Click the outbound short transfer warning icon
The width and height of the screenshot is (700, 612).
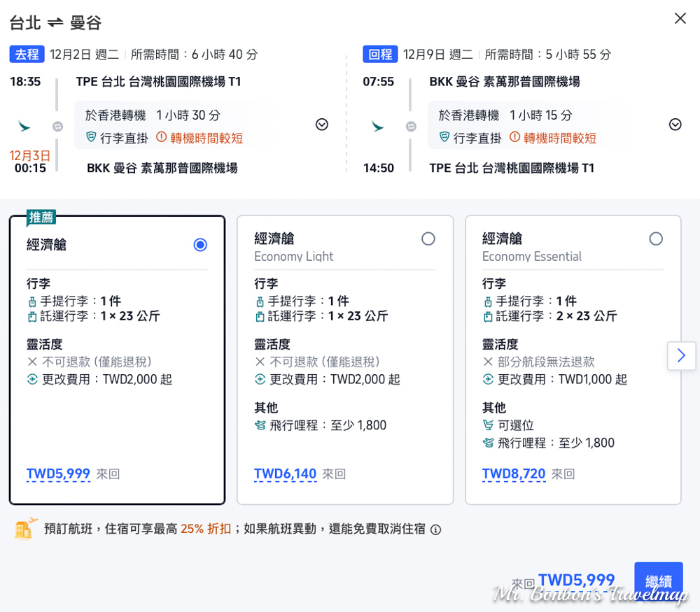(161, 138)
